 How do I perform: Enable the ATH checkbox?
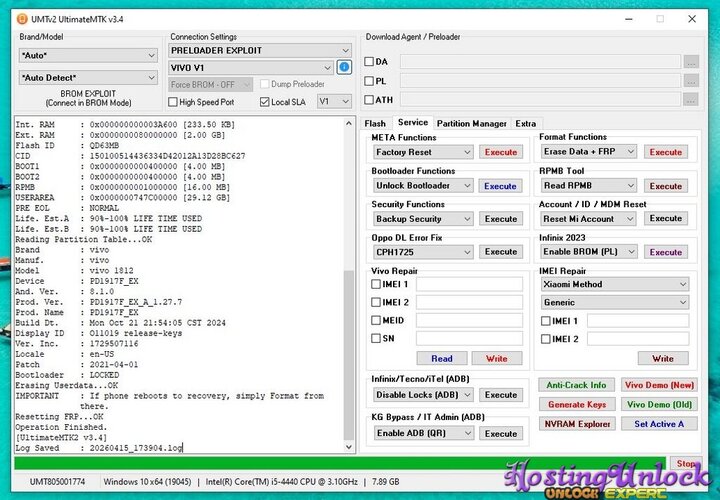369,100
